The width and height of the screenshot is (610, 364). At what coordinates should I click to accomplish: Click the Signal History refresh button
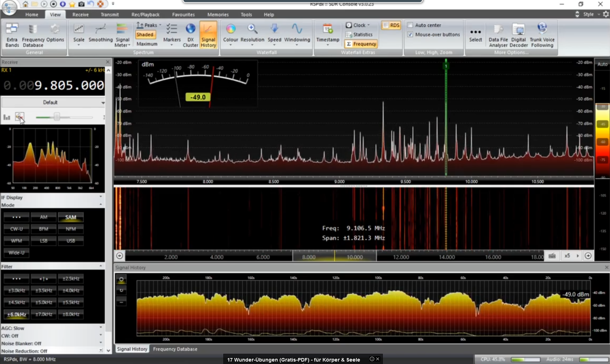click(121, 291)
